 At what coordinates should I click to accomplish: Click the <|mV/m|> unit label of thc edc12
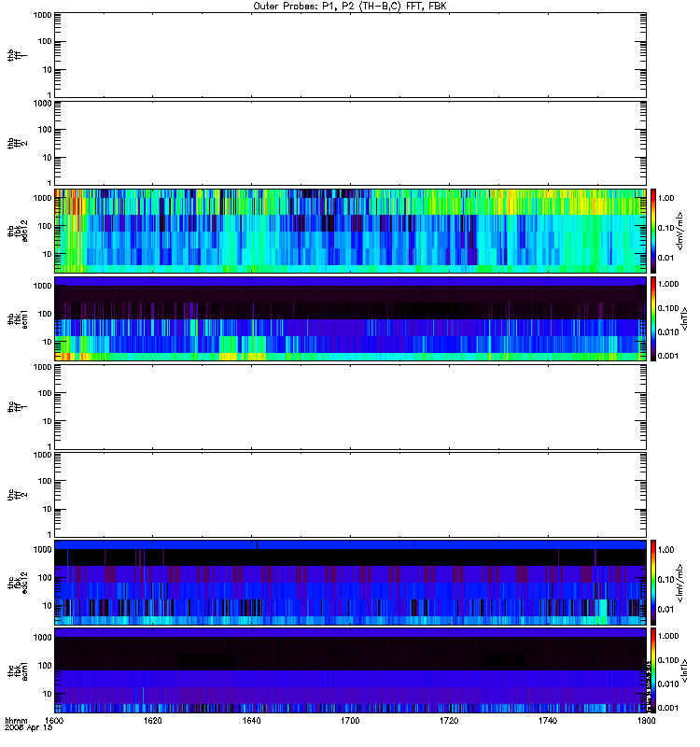(680, 583)
